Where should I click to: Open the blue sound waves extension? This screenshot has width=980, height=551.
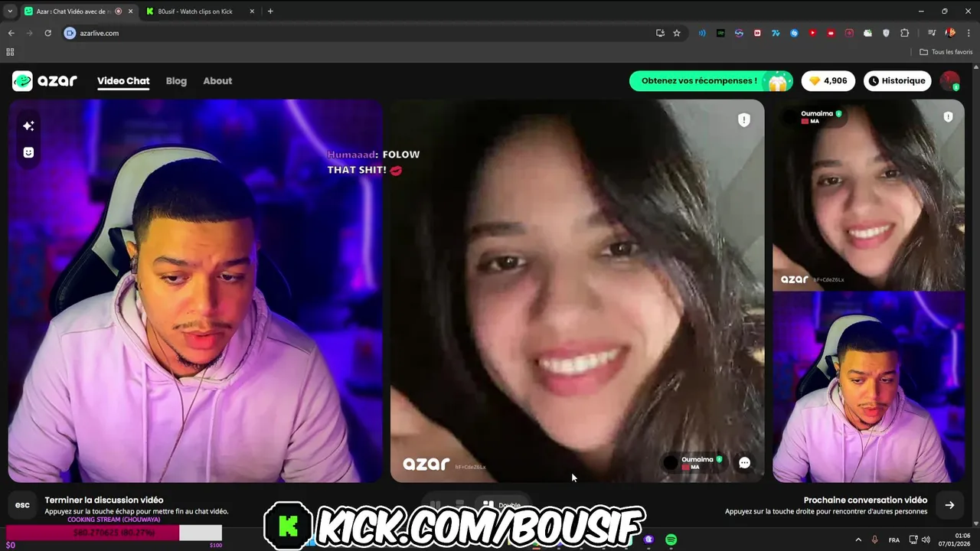pyautogui.click(x=702, y=33)
